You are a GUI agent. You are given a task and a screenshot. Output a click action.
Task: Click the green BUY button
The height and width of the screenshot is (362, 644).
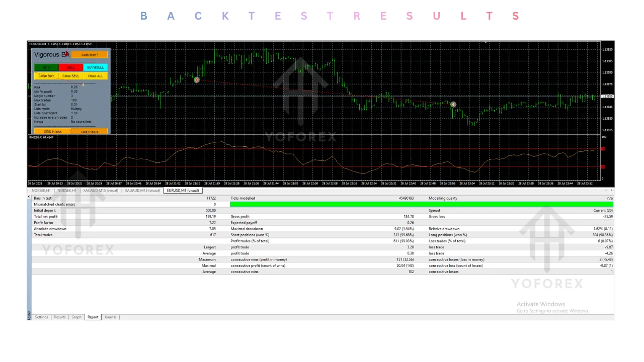46,67
